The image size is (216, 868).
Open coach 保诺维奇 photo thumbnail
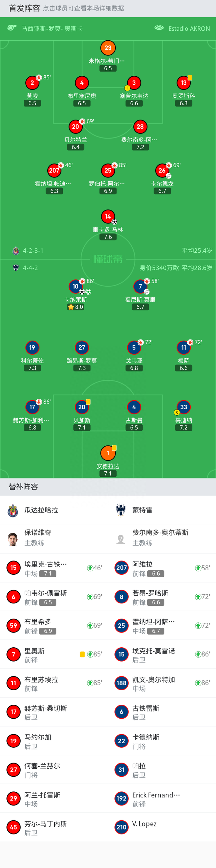[x=13, y=539]
